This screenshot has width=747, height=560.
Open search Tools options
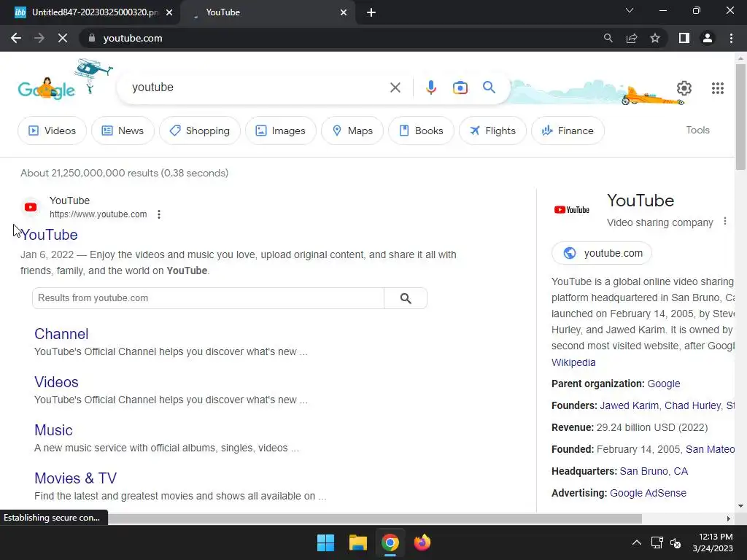(697, 130)
